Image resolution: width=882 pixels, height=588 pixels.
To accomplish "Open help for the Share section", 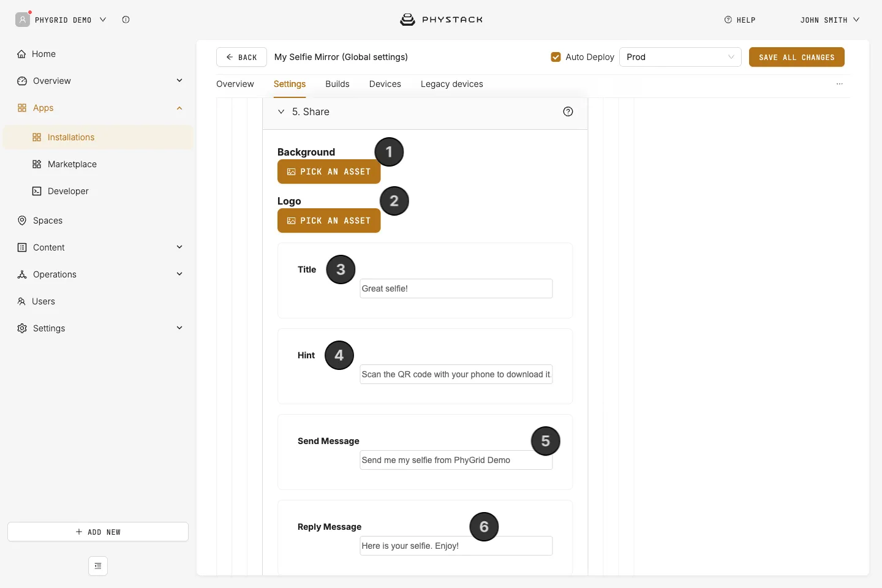I will 568,111.
